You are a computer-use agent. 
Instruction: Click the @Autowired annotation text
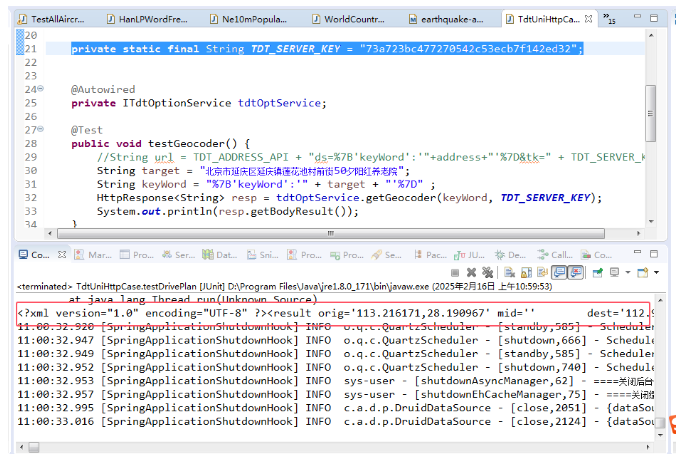pos(103,89)
